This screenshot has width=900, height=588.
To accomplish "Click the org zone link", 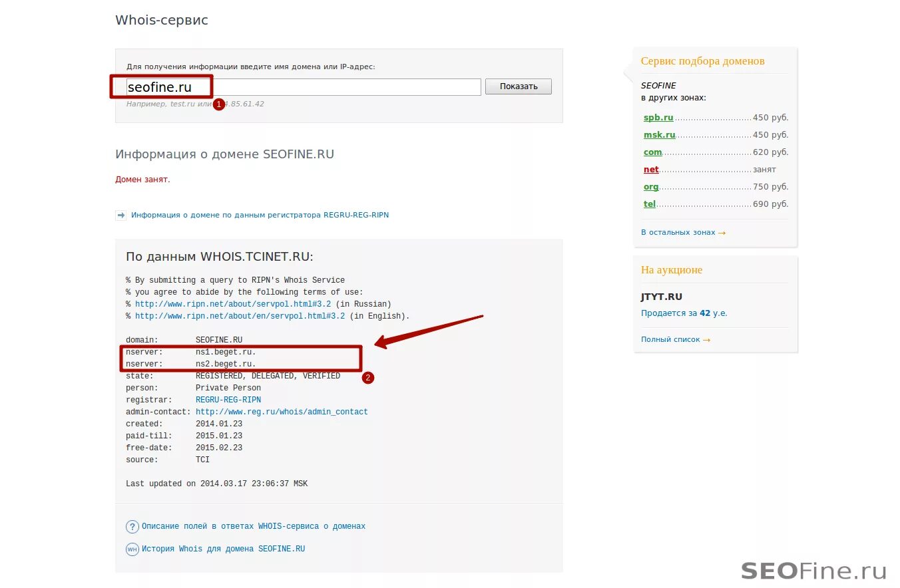I will tap(650, 186).
